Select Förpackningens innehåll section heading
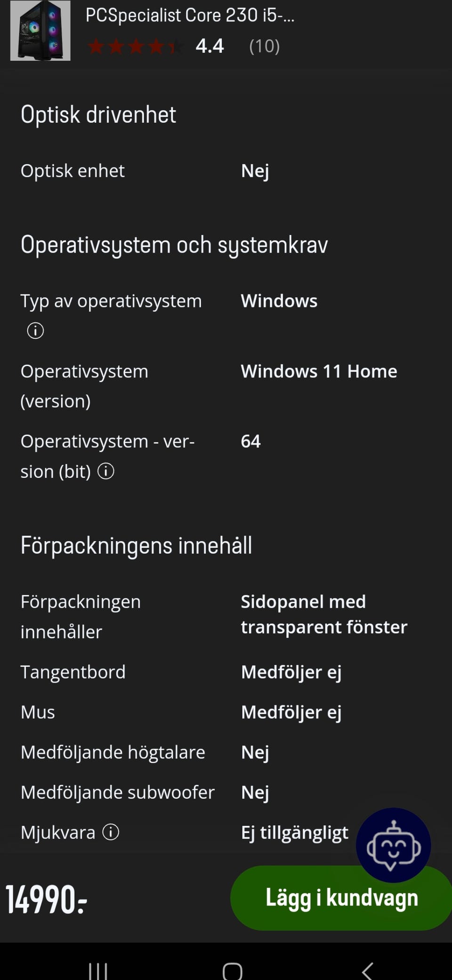 pos(136,546)
